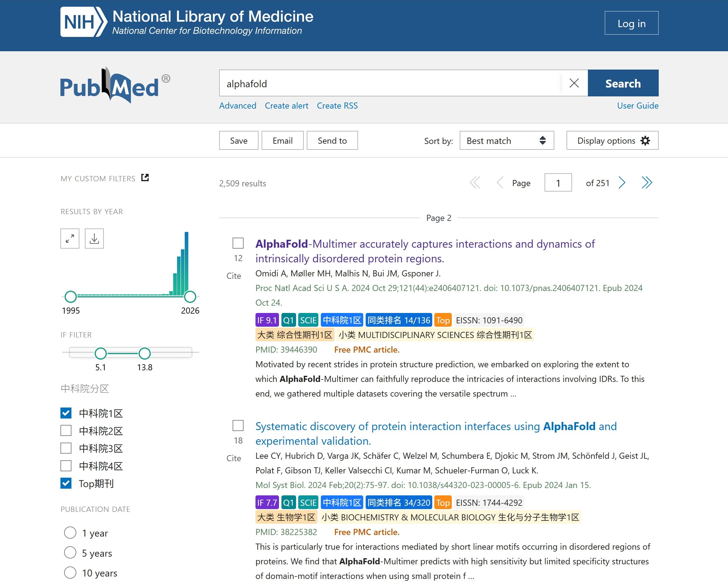
Task: Click the page number input field
Action: pyautogui.click(x=558, y=182)
